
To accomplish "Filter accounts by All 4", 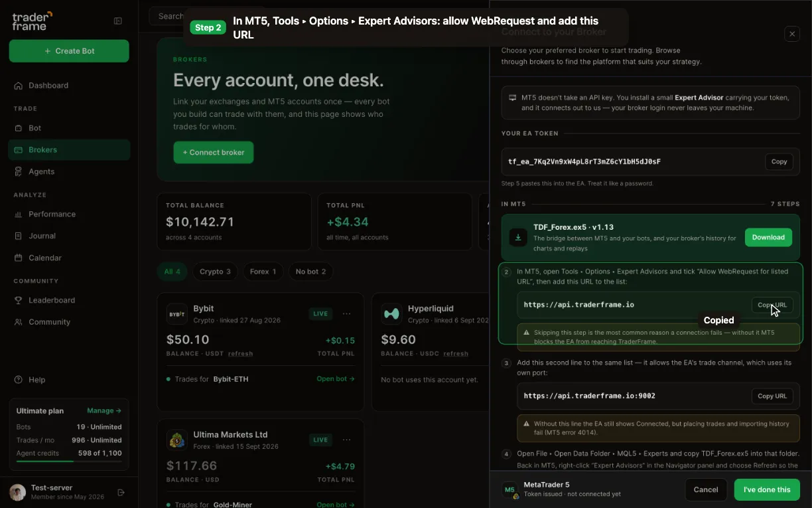I will coord(172,272).
